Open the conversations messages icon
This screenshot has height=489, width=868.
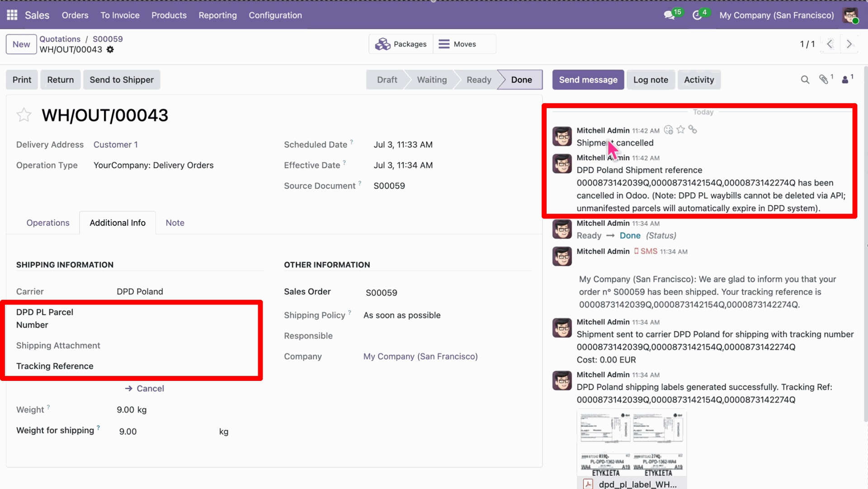670,15
